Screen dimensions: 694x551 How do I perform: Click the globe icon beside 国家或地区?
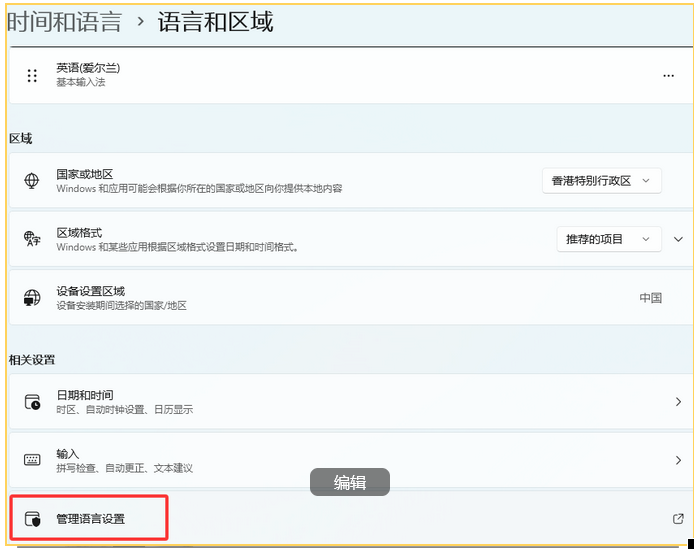click(31, 181)
